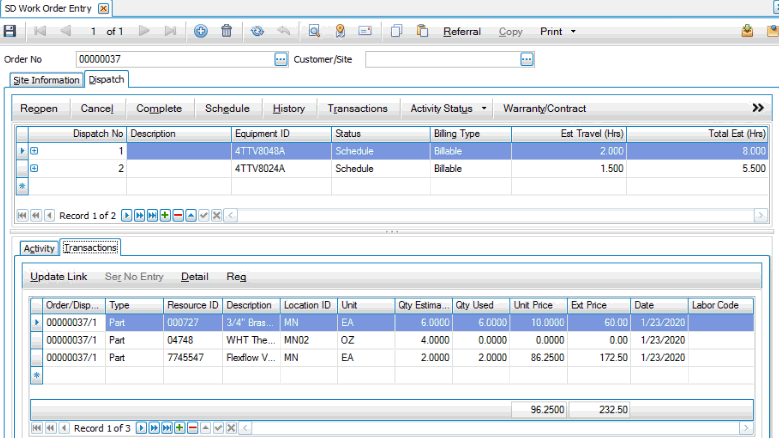Go to next record in Dispatch navigator
779x438 pixels.
(x=126, y=215)
